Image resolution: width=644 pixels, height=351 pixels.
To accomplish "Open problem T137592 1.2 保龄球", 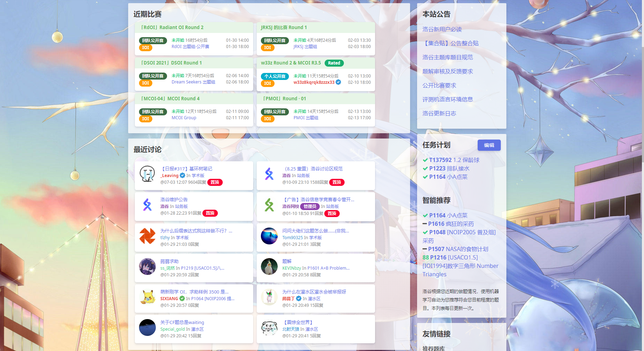I will [454, 160].
